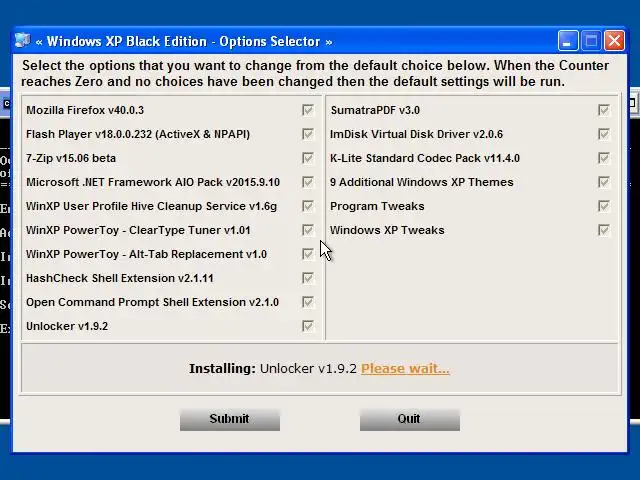Toggle 9 Additional Windows XP Themes checkbox
Viewport: 640px width, 480px height.
(x=604, y=182)
